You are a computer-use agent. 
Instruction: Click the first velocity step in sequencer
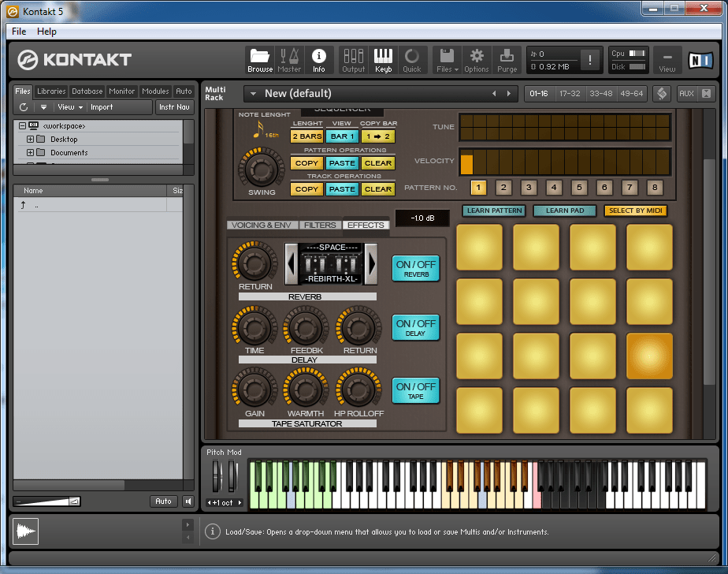click(466, 162)
